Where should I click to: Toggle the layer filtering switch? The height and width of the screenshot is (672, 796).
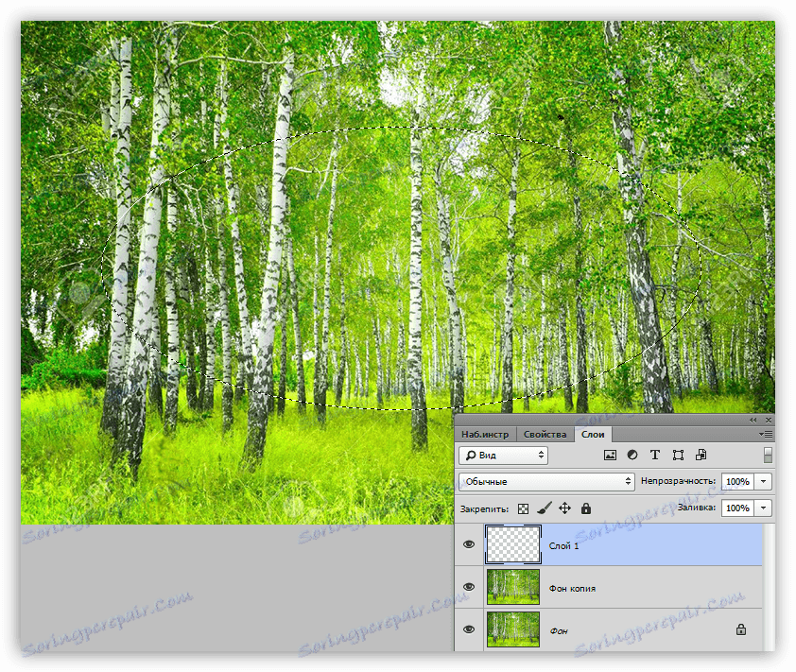(768, 456)
